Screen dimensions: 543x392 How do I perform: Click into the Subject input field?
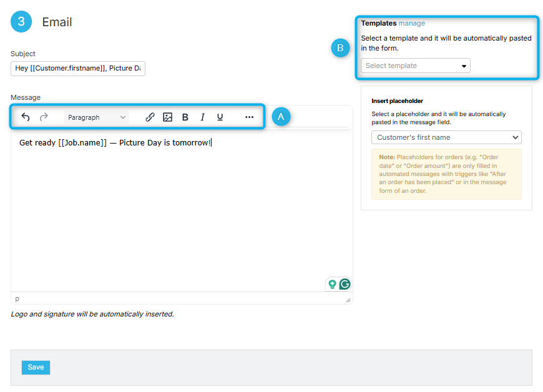(78, 68)
